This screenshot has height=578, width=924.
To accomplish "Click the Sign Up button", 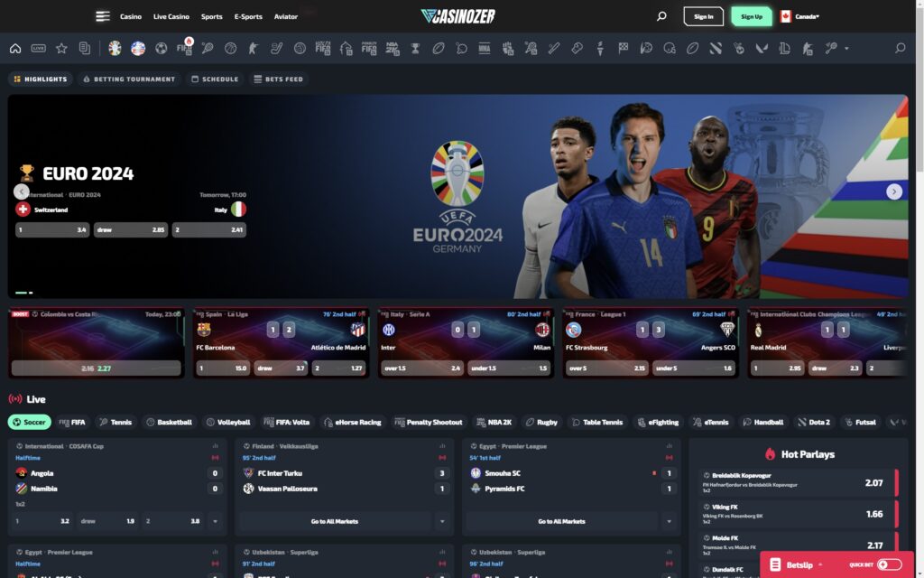I will tap(752, 16).
